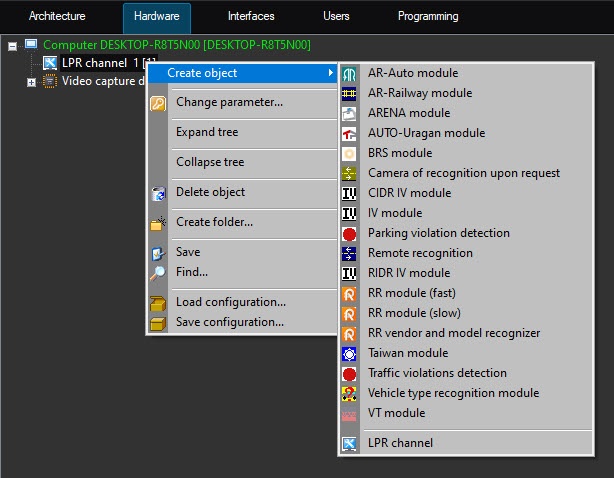This screenshot has height=478, width=614.
Task: Collapse the Computer DESKTOP-R8T5N00 tree node
Action: [x=12, y=45]
